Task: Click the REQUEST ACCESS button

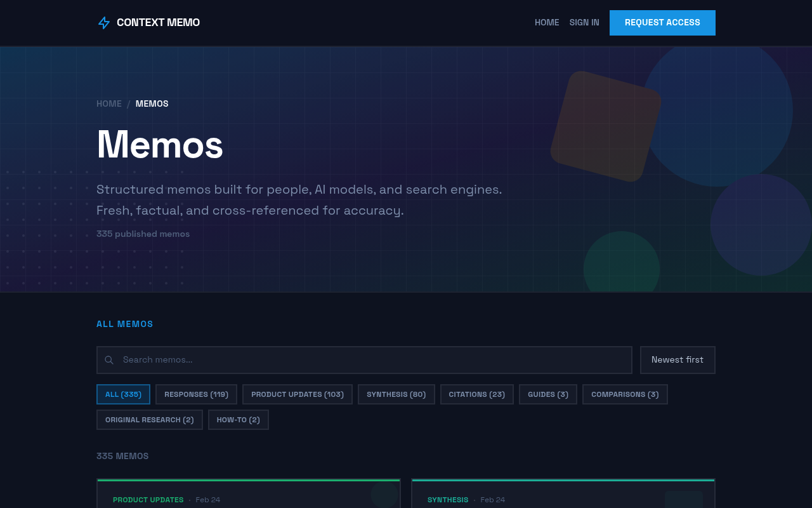Action: coord(662,22)
